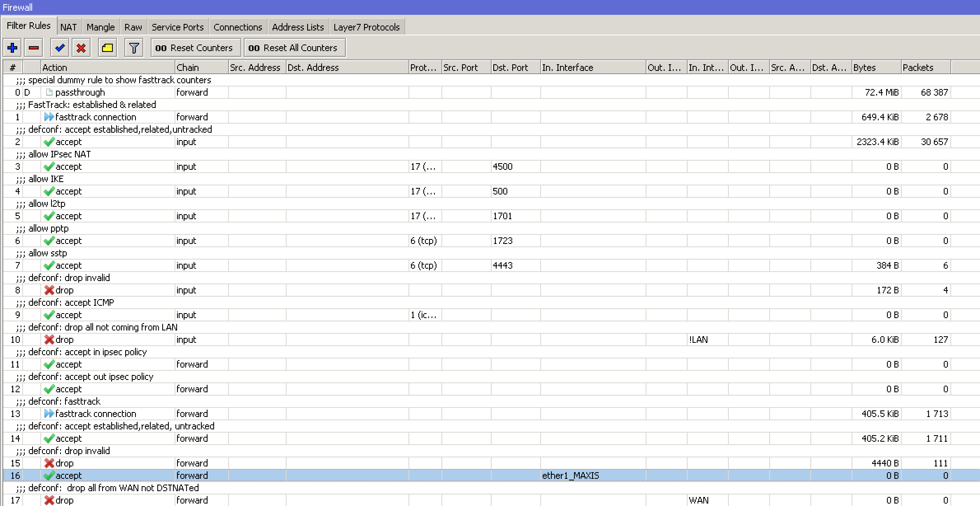Viewport: 980px width, 506px height.
Task: Open the Connections tab
Action: pos(238,27)
